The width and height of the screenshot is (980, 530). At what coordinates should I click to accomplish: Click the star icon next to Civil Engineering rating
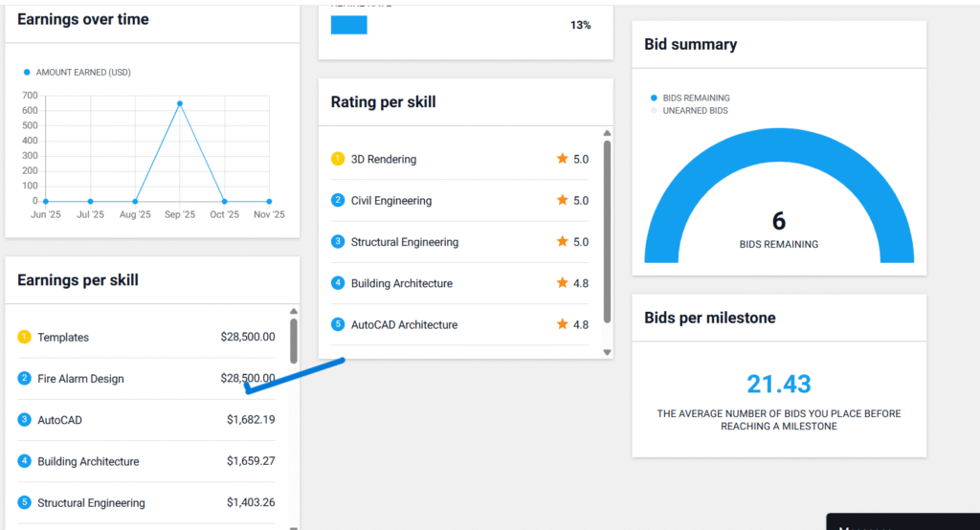562,201
